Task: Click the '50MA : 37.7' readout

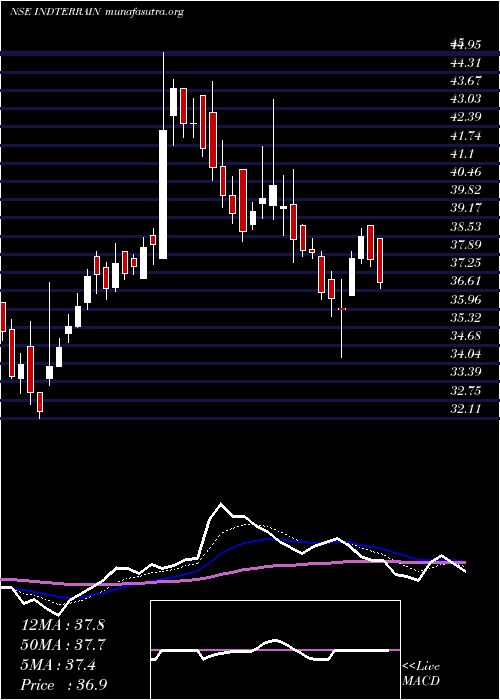Action: [x=62, y=645]
